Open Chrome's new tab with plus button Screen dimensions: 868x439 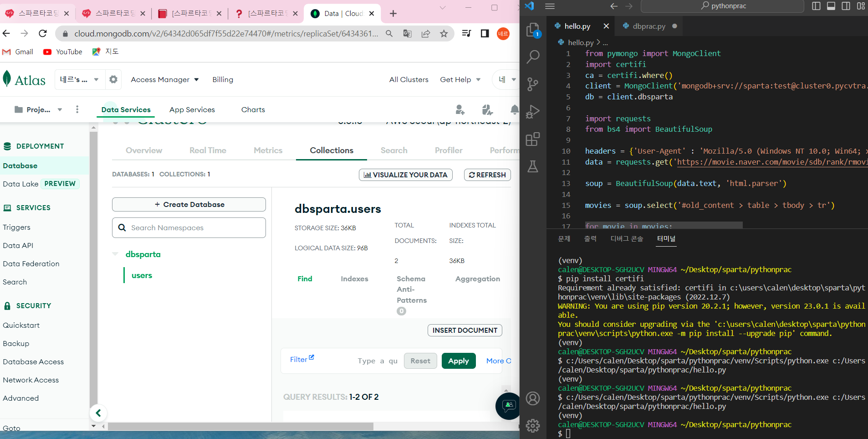click(x=393, y=14)
